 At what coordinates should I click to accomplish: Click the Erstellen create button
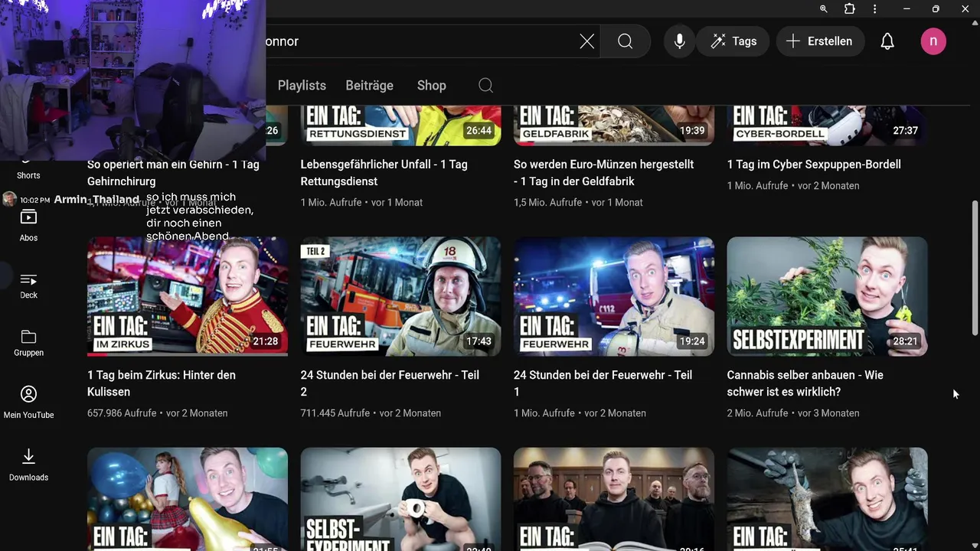[x=820, y=41]
